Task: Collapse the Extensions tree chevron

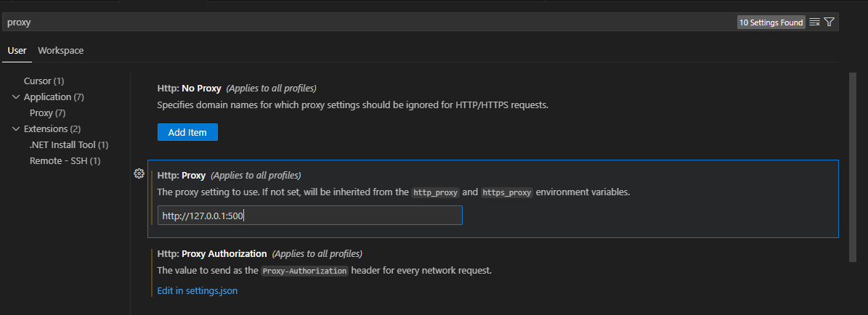Action: (16, 128)
